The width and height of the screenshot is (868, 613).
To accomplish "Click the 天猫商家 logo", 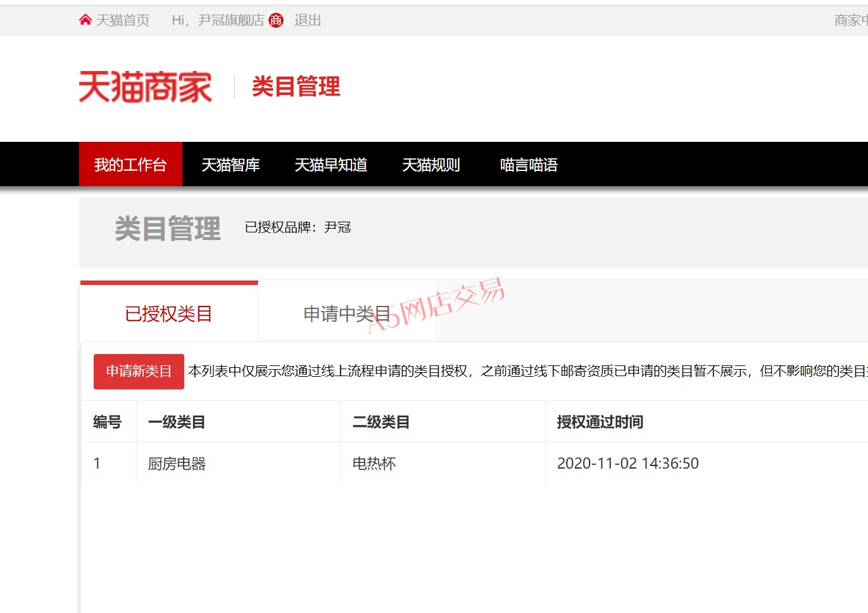I will point(145,87).
